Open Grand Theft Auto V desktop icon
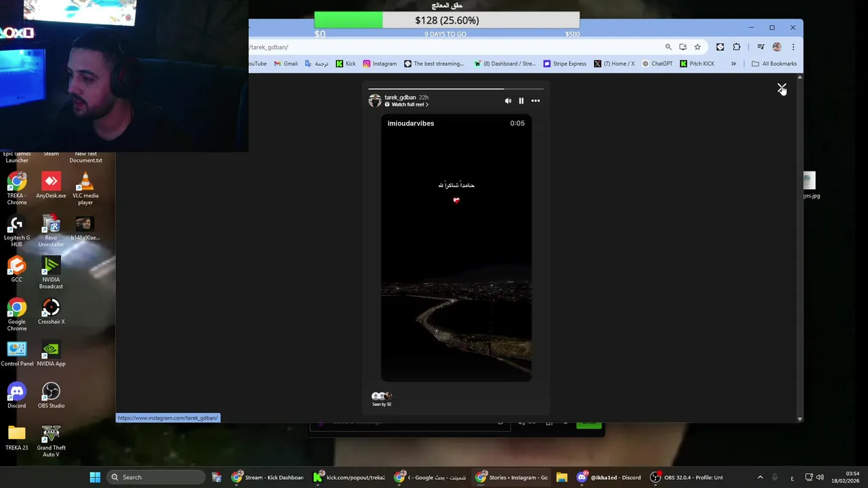This screenshot has width=868, height=488. [51, 441]
